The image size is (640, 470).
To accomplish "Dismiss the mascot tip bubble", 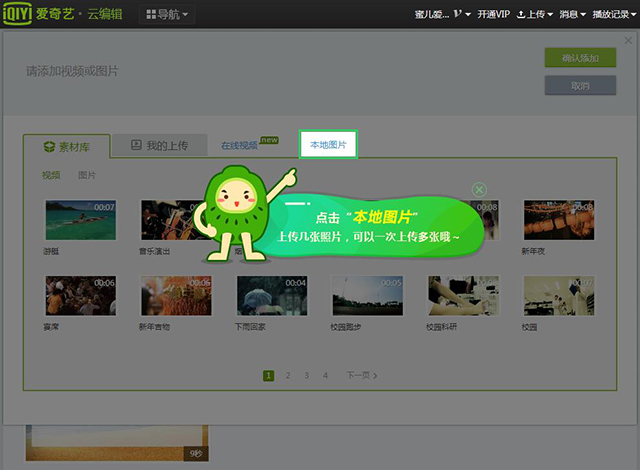I will (x=479, y=190).
